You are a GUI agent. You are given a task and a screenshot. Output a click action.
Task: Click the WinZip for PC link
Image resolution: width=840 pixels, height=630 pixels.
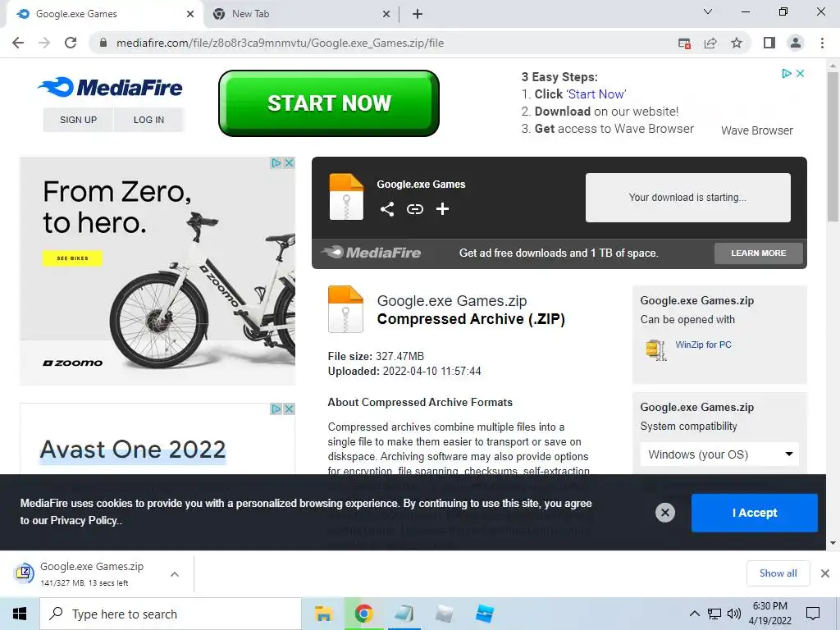[x=703, y=345]
